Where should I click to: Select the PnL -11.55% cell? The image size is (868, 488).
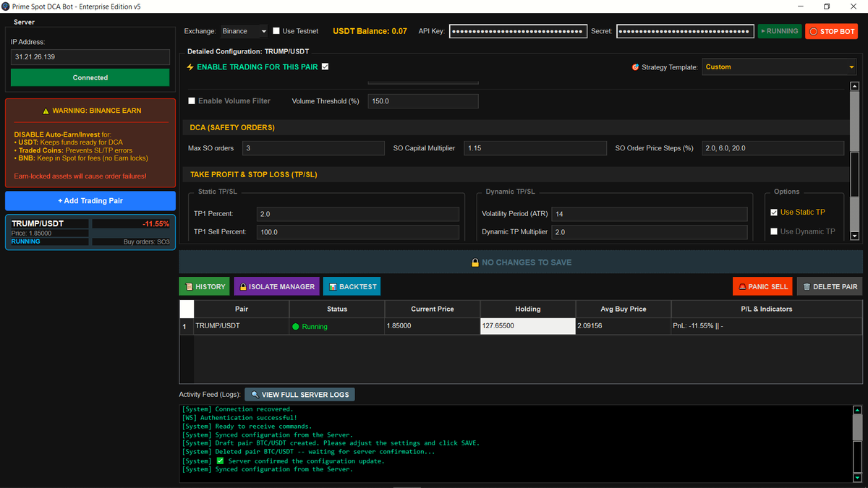[767, 326]
